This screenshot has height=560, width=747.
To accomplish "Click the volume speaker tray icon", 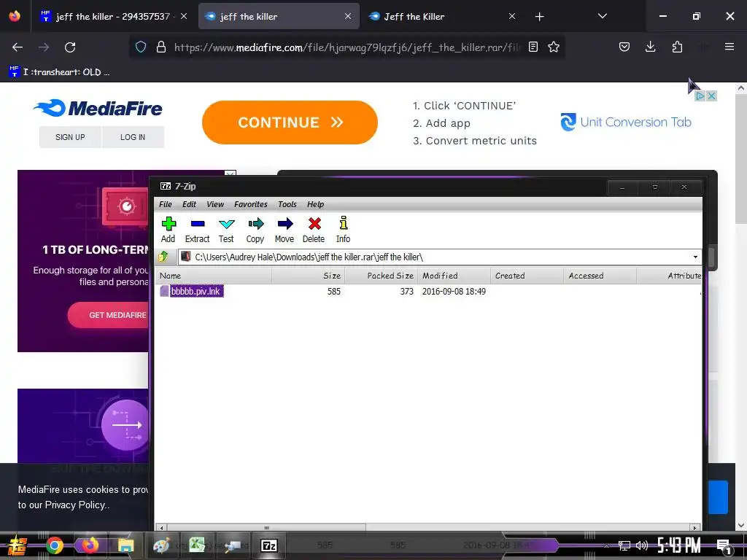I will point(642,545).
